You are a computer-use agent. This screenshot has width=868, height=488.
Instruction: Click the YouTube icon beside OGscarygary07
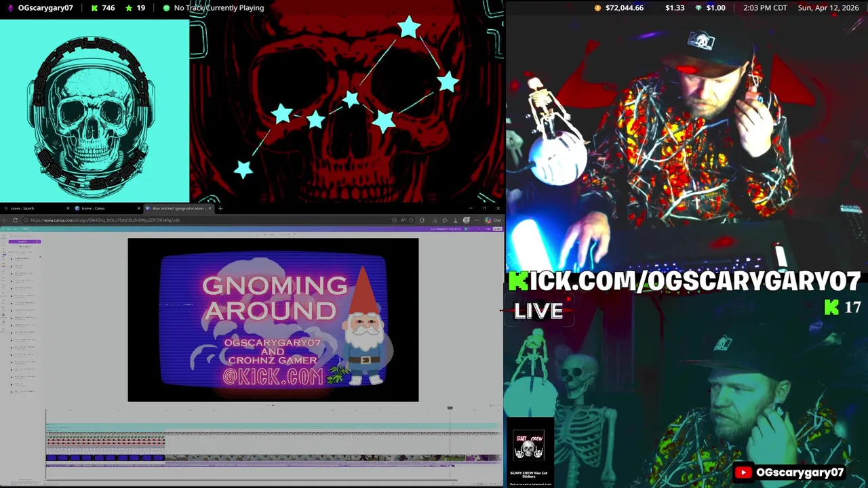click(x=744, y=472)
